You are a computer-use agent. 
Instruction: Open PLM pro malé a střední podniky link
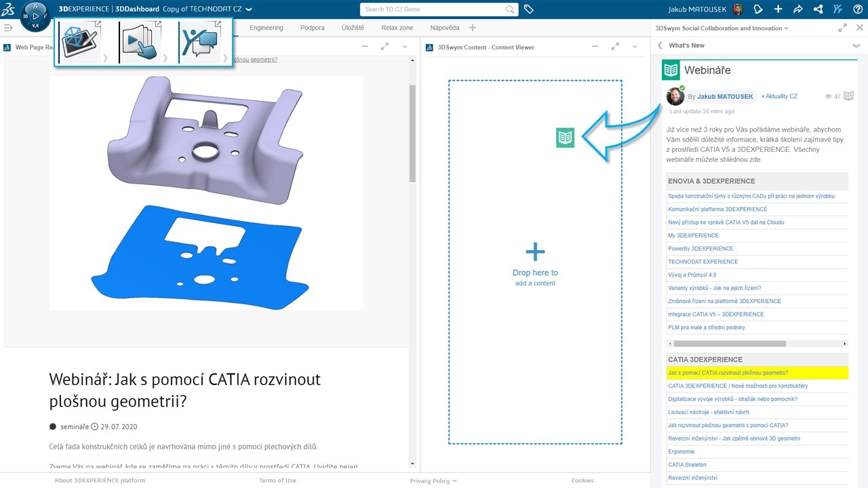707,327
